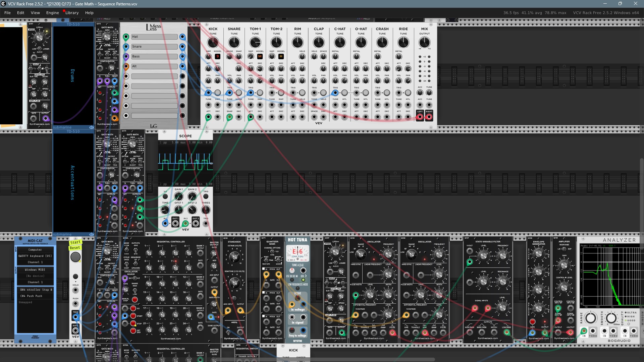644x362 pixels.
Task: Flip the CYCLE ONCE / CONT switch
Action: click(x=126, y=263)
